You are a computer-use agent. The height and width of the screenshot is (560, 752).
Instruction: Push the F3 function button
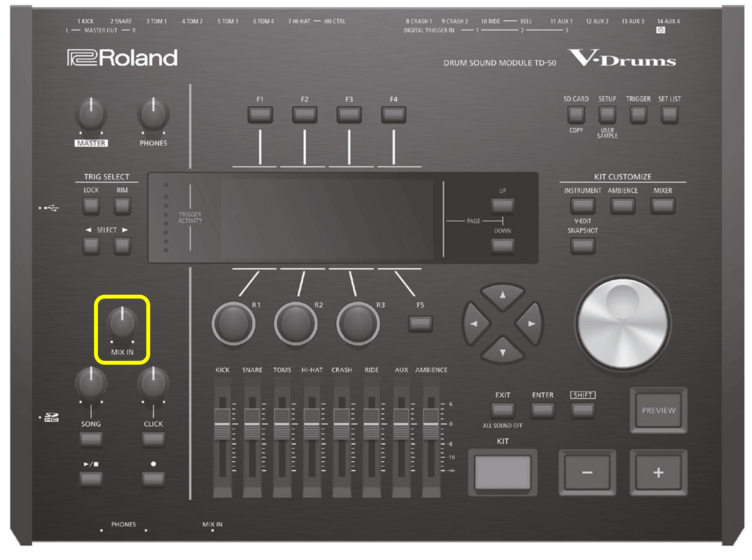tap(349, 115)
